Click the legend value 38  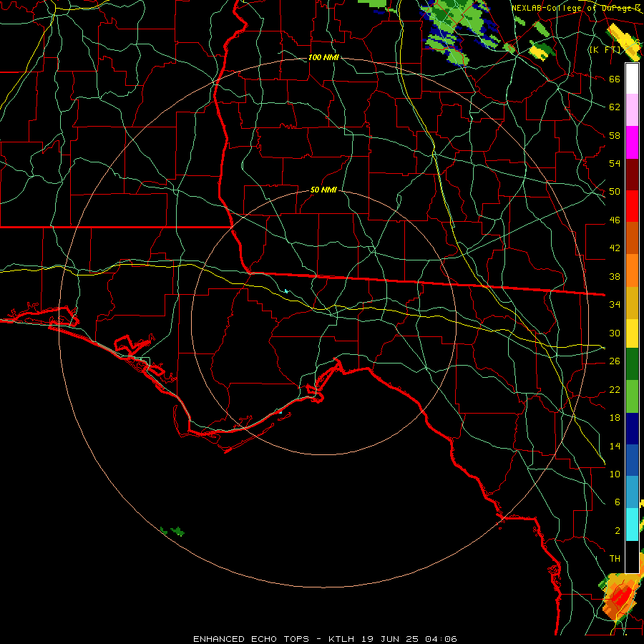pos(615,276)
